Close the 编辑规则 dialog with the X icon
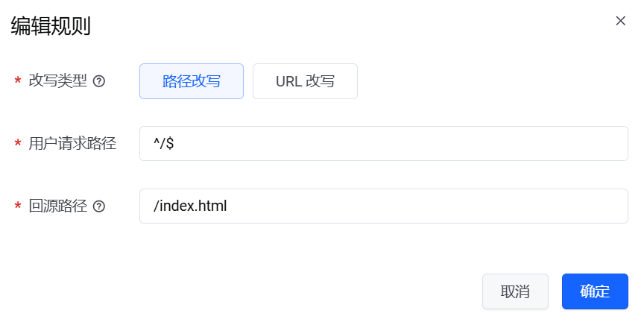 point(620,21)
